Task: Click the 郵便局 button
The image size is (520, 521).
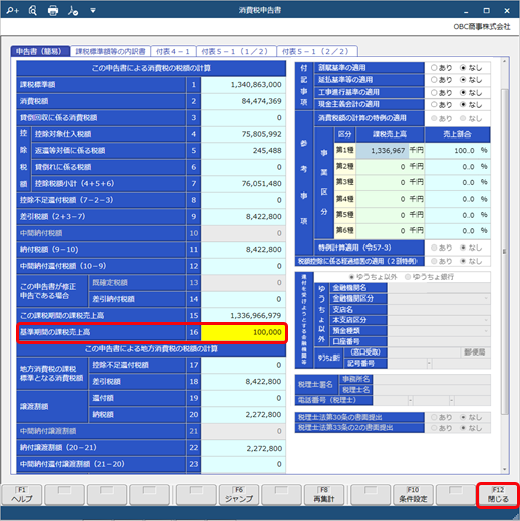Action: [x=475, y=352]
